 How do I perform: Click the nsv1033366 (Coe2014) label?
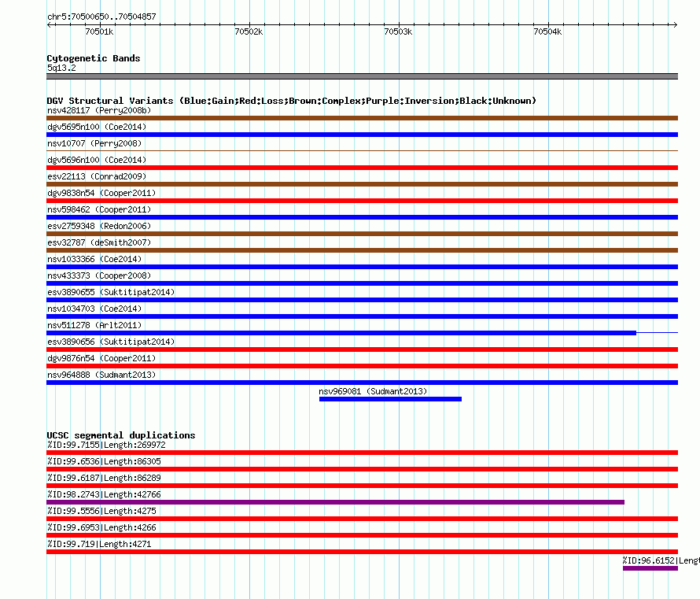[94, 259]
